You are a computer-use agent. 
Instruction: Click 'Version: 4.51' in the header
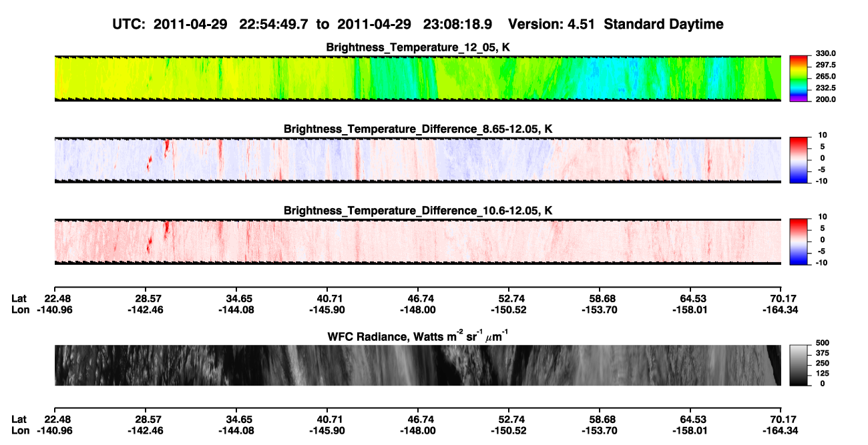[x=551, y=25]
